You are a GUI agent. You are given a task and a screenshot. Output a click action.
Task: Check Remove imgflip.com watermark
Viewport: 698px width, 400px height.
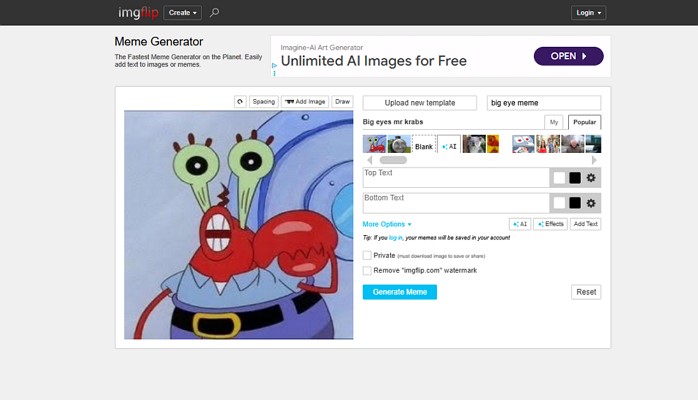tap(367, 271)
